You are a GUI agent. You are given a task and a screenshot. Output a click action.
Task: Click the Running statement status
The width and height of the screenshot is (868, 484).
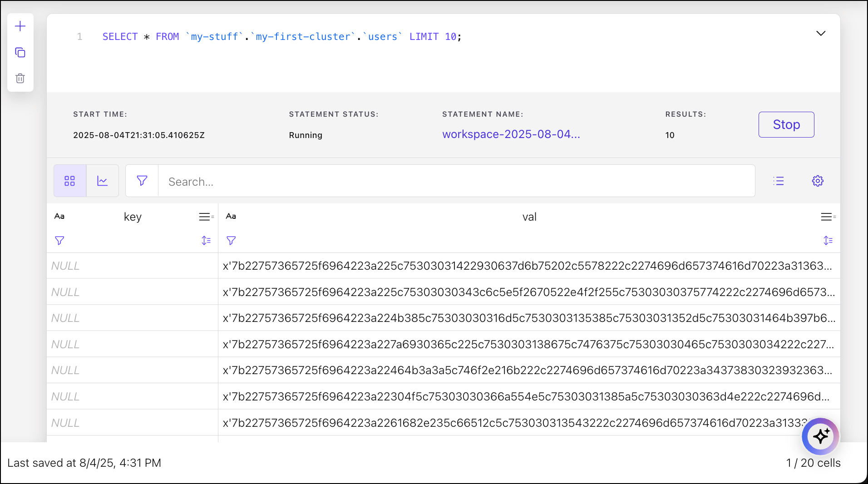tap(306, 135)
